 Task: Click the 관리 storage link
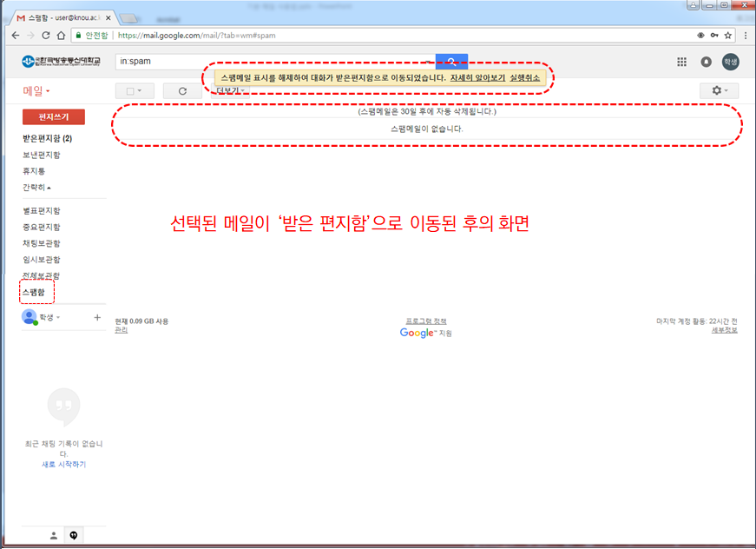[121, 330]
